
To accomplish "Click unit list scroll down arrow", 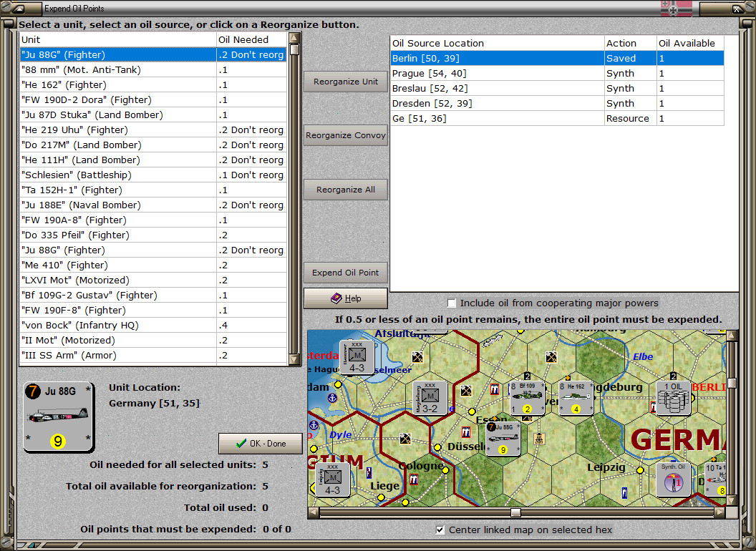I will [294, 359].
